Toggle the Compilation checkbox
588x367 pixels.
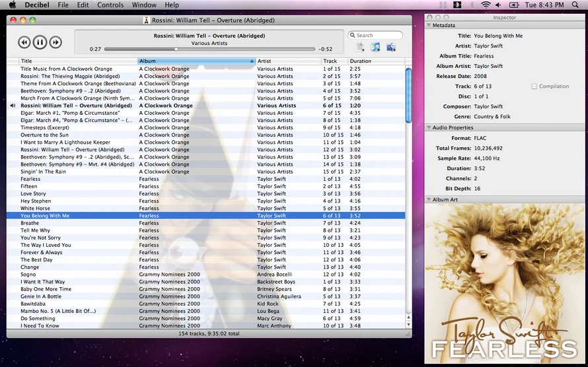(x=534, y=86)
